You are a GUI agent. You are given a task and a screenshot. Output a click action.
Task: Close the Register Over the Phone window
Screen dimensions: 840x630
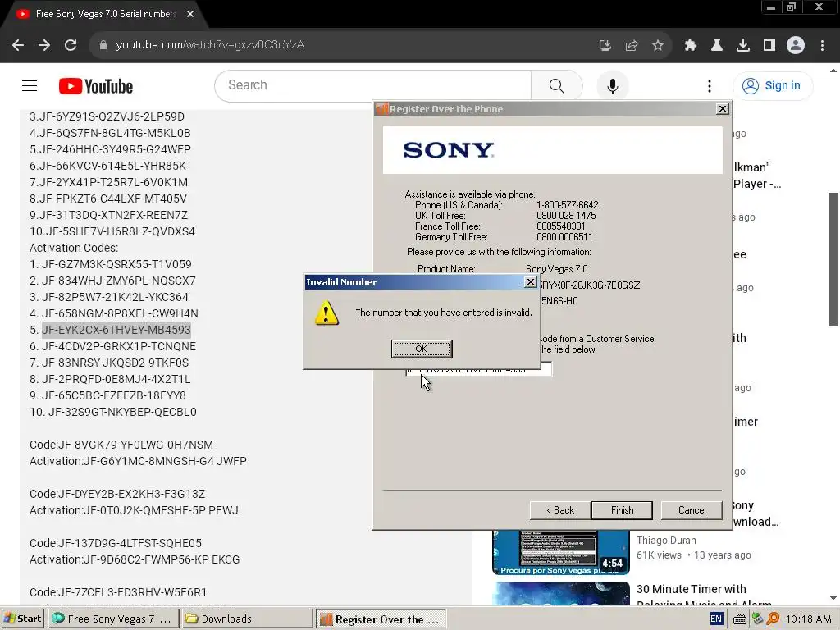click(x=723, y=109)
